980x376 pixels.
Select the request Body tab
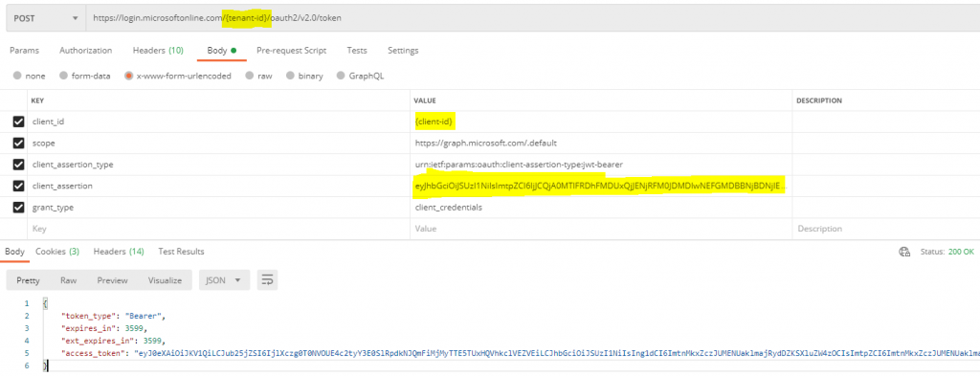[221, 51]
